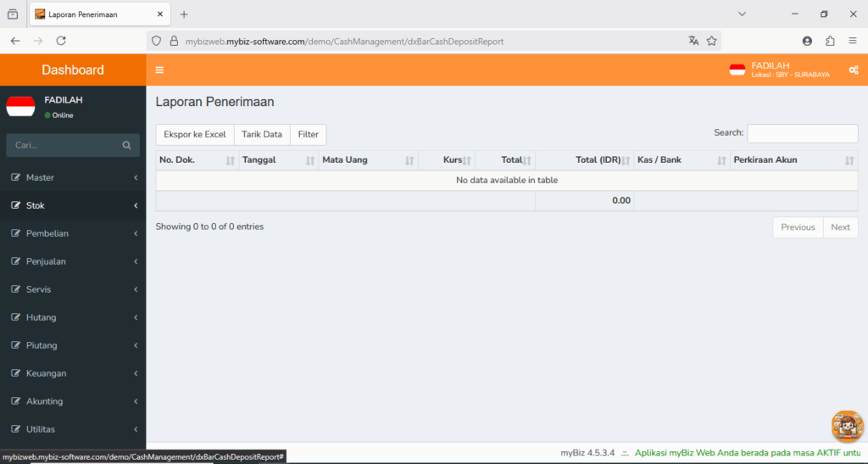Expand Akunting menu chevron

[136, 401]
